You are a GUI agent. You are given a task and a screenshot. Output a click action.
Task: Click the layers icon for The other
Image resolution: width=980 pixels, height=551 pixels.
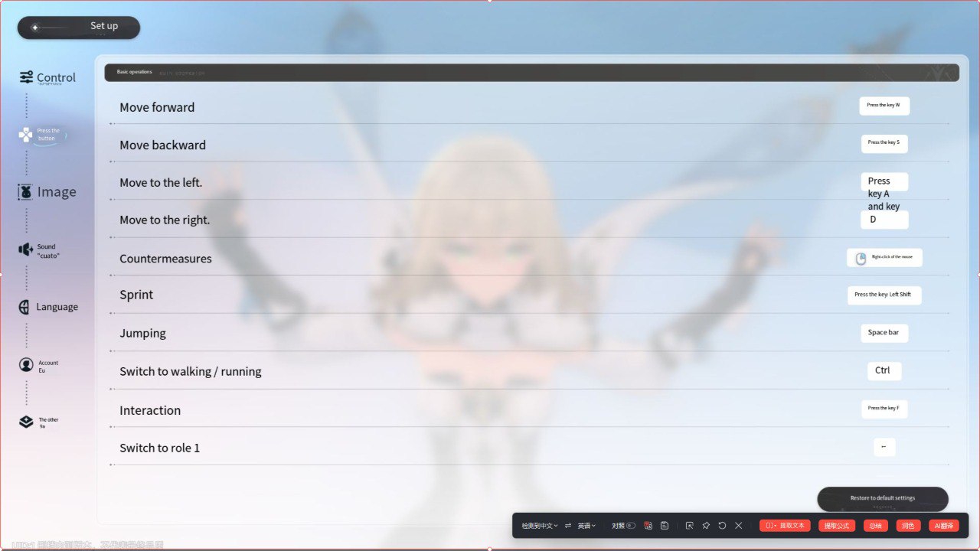point(26,422)
